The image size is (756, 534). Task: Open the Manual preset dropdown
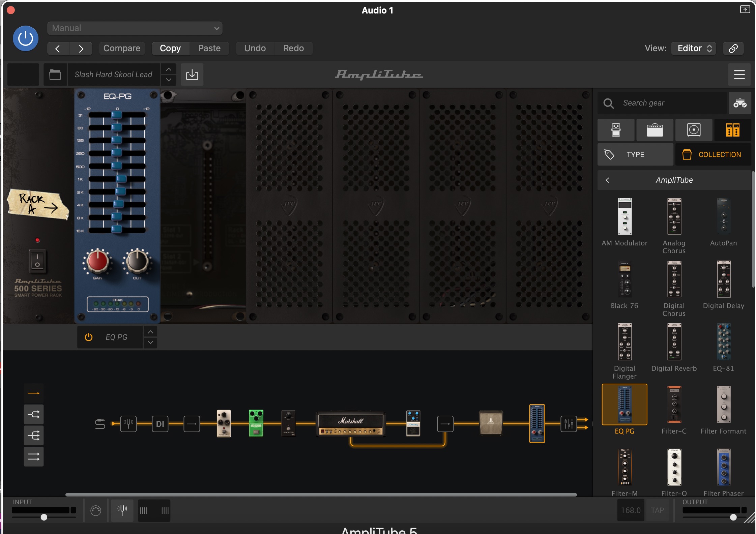tap(135, 28)
